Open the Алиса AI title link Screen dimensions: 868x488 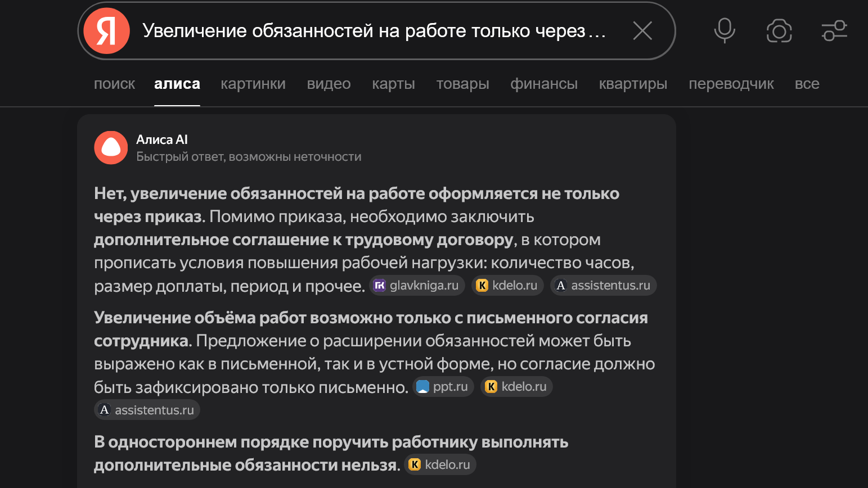click(162, 139)
